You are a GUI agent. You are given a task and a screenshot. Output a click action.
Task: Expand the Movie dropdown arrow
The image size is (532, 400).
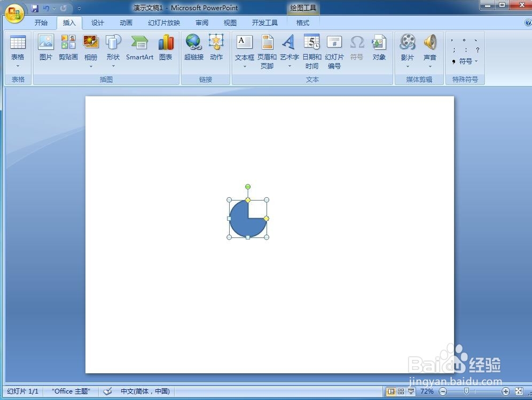click(x=408, y=66)
